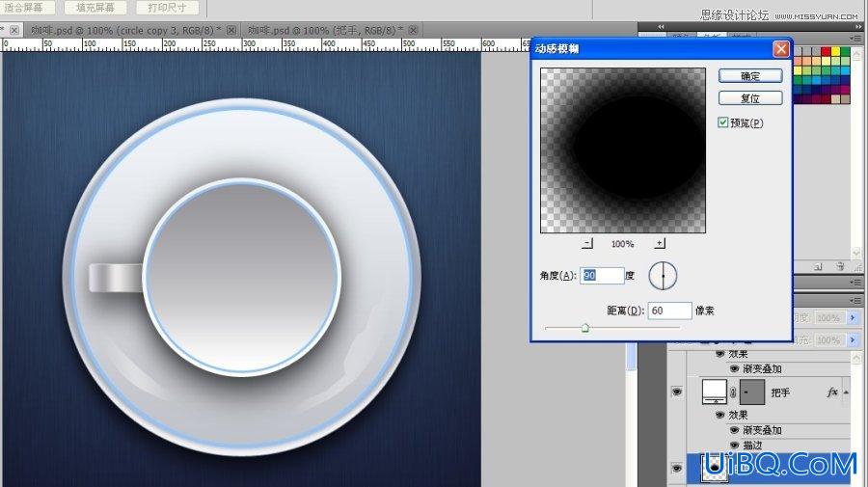
Task: Click the 描边 effect label
Action: [752, 445]
